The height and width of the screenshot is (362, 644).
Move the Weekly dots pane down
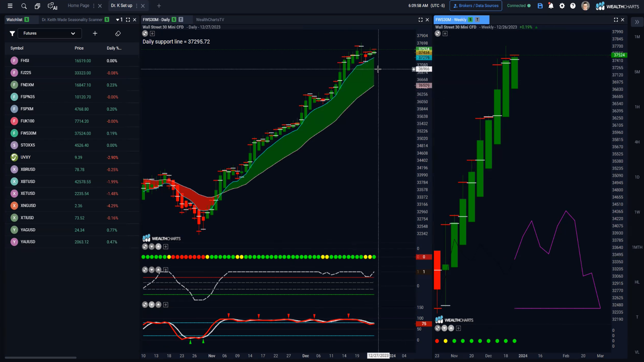[444, 328]
